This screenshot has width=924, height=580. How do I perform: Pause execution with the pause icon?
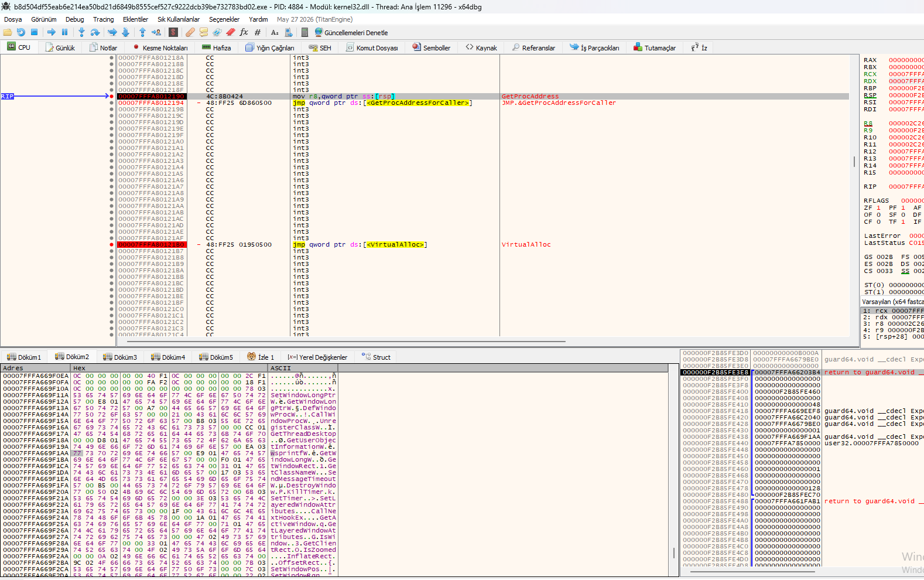pyautogui.click(x=64, y=32)
